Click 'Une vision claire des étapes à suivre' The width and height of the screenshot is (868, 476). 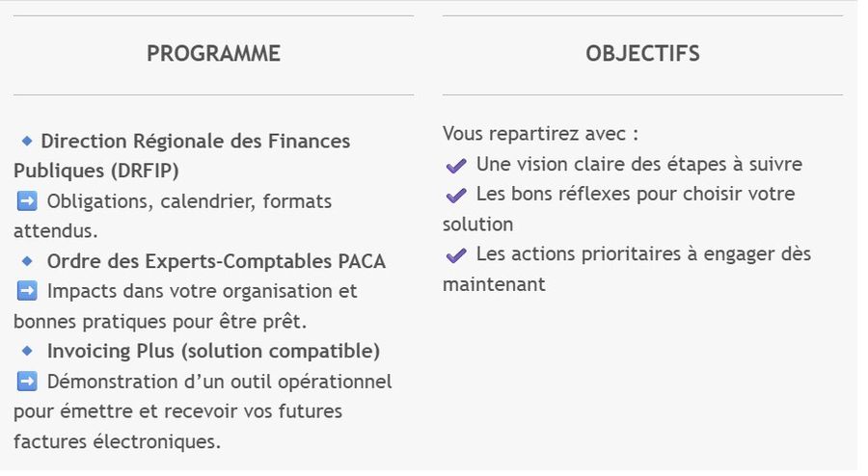(638, 165)
